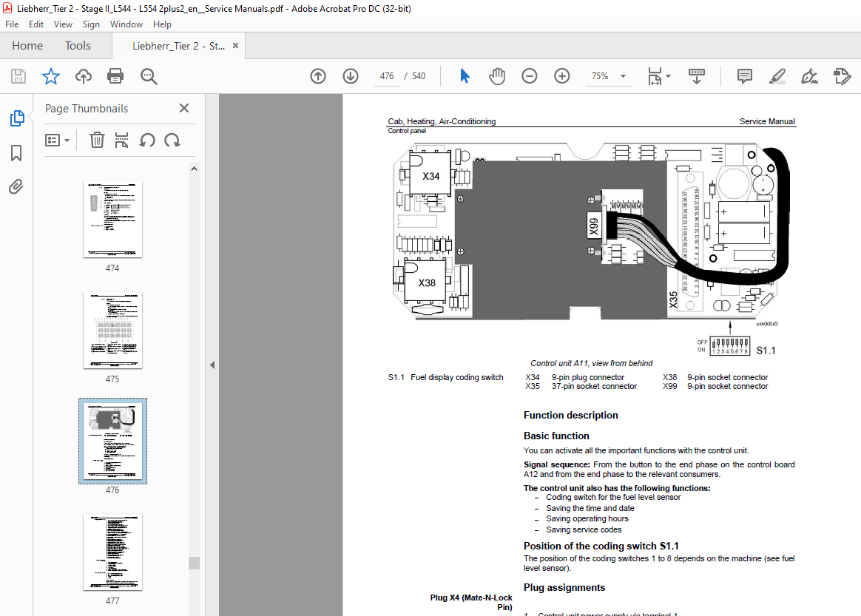This screenshot has width=861, height=616.
Task: Zoom out with minus button
Action: coord(530,76)
